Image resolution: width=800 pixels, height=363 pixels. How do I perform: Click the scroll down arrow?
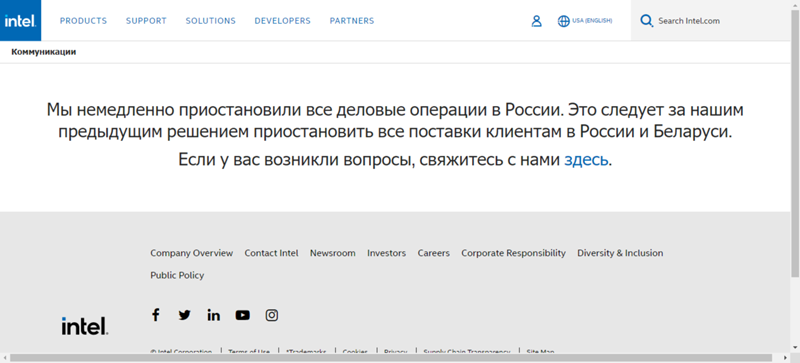[795, 348]
